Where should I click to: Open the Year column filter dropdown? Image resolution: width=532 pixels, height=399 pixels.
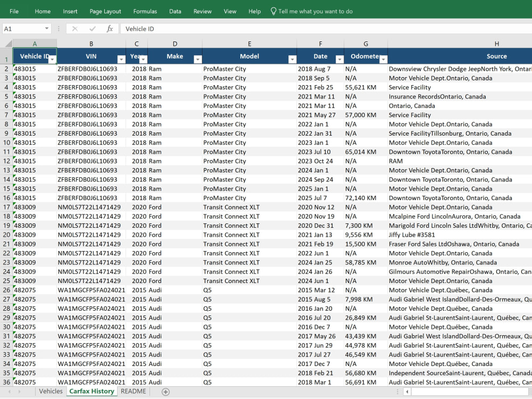pos(143,60)
